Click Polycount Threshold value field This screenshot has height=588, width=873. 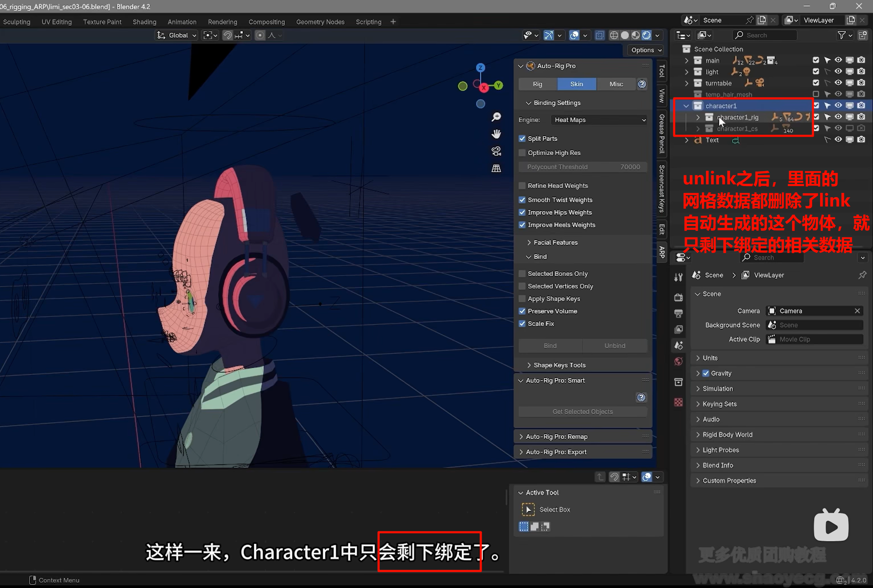(583, 167)
